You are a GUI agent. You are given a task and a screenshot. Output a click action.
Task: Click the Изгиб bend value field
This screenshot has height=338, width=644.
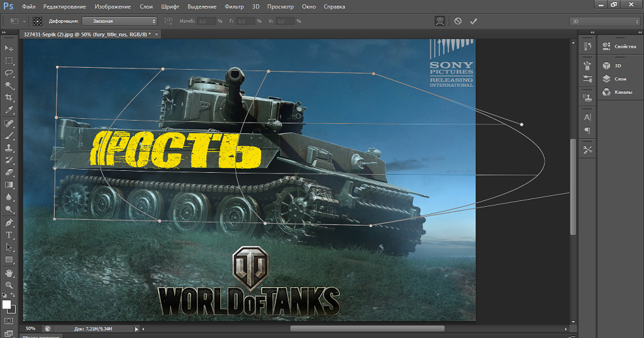point(206,21)
